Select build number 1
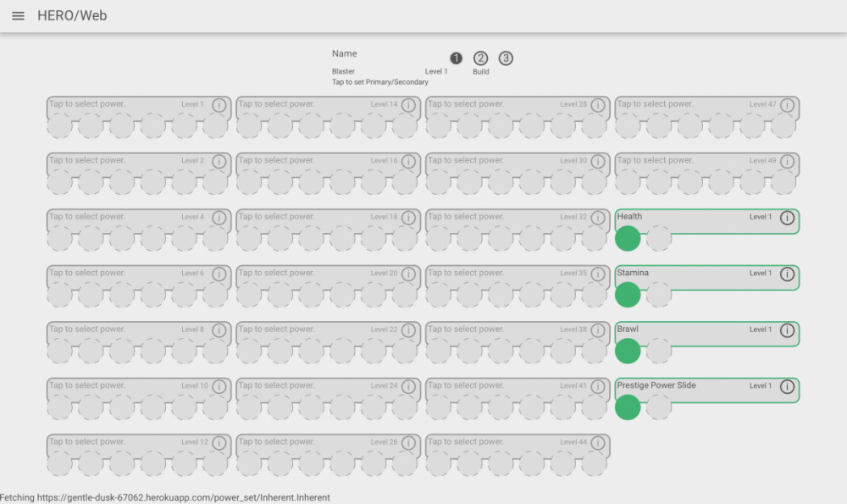Screen dimensions: 847x504 pos(456,58)
